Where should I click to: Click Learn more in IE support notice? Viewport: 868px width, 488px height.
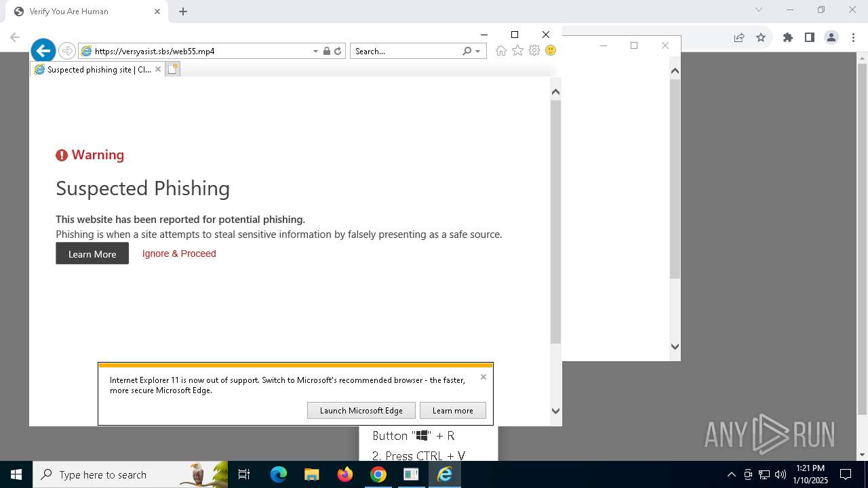click(x=453, y=410)
